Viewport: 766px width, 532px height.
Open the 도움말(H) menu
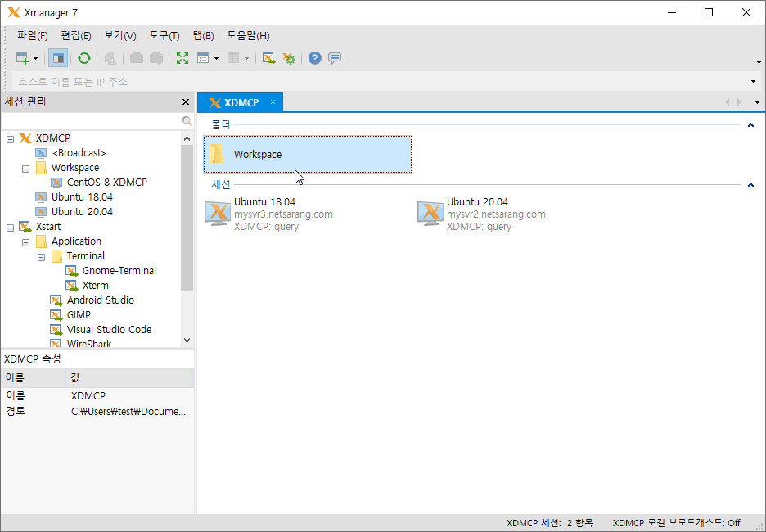(x=248, y=36)
